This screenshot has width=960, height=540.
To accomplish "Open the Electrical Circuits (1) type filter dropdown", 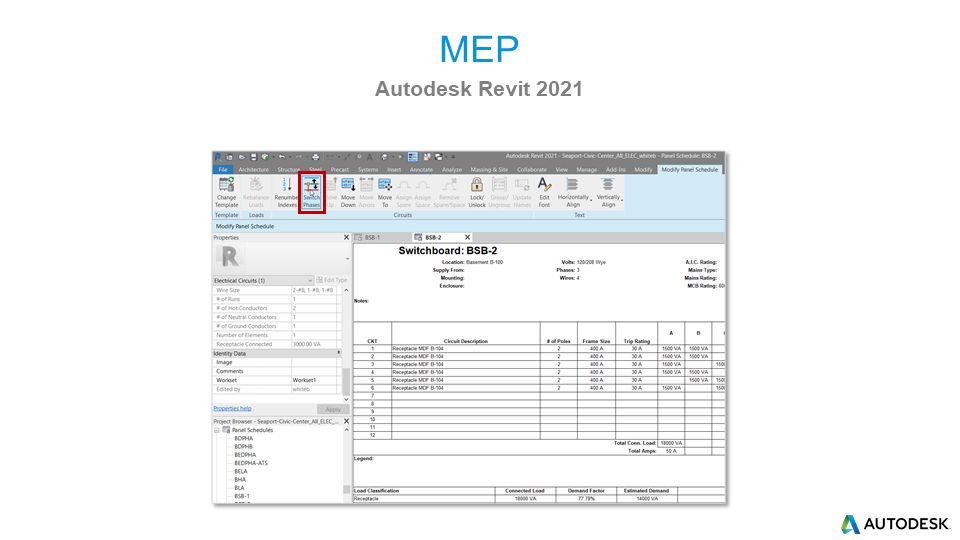I will pyautogui.click(x=263, y=280).
